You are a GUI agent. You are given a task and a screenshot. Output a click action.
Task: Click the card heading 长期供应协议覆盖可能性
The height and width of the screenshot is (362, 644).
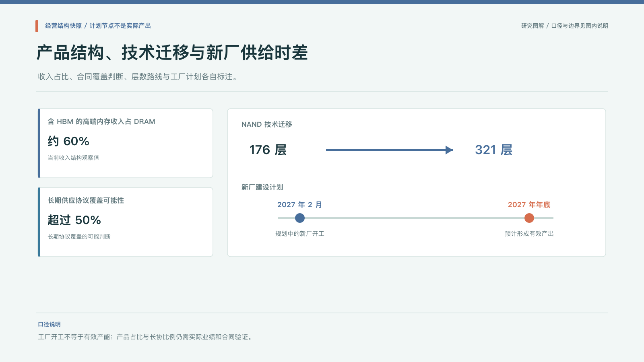coord(86,200)
